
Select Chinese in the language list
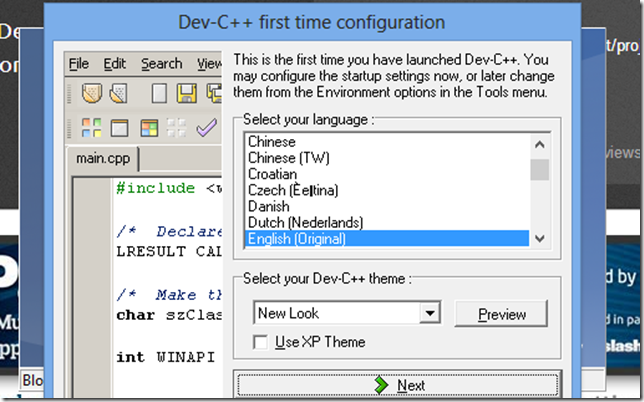(387, 142)
